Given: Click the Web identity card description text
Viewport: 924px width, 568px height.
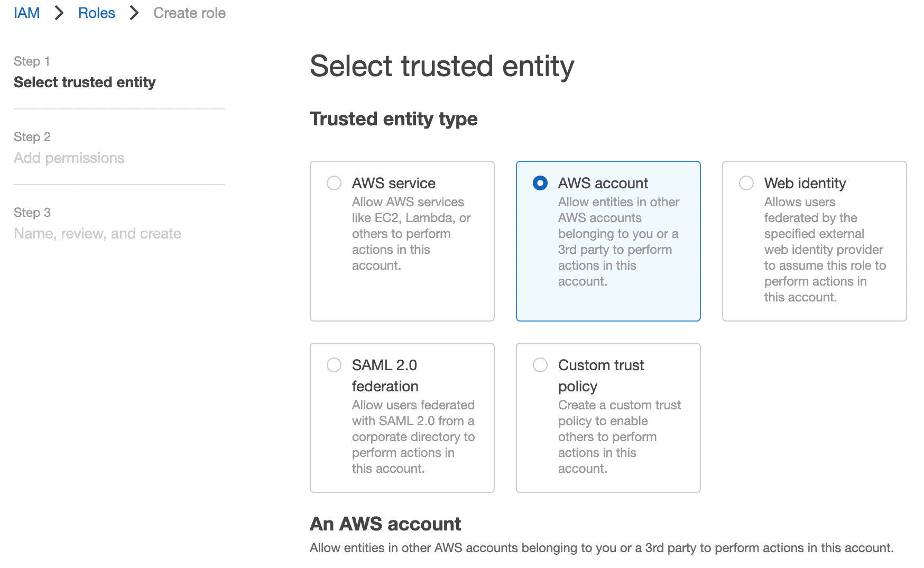Looking at the screenshot, I should click(825, 250).
